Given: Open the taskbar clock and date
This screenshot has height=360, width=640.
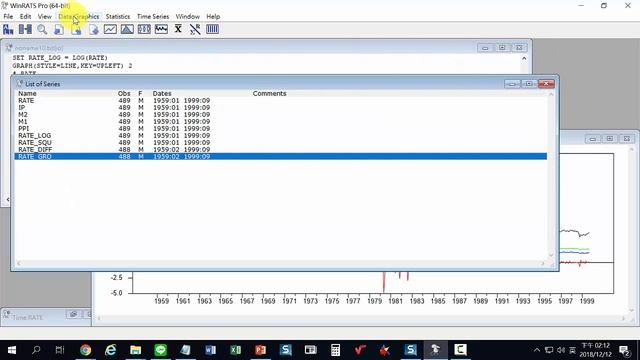Looking at the screenshot, I should (x=596, y=350).
